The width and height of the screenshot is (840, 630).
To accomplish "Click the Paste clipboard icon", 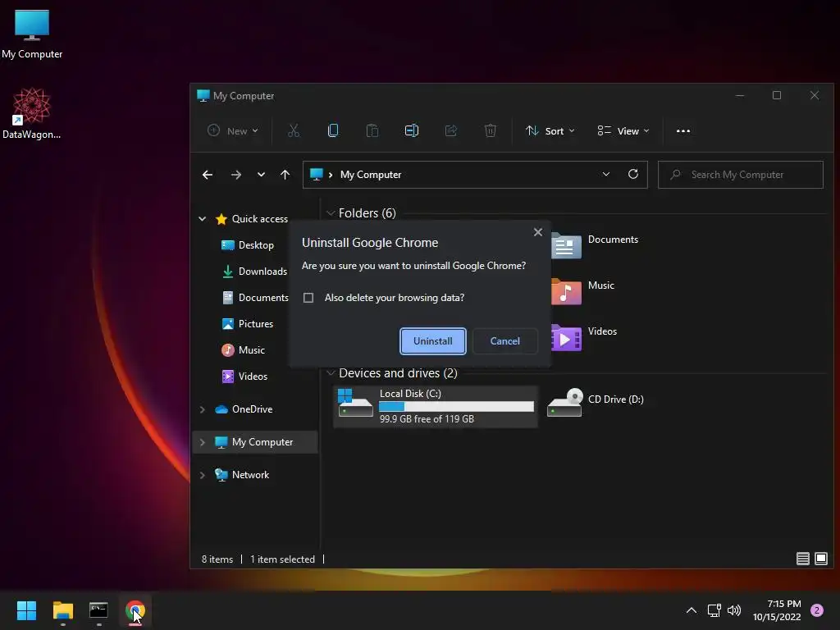I will pos(372,130).
